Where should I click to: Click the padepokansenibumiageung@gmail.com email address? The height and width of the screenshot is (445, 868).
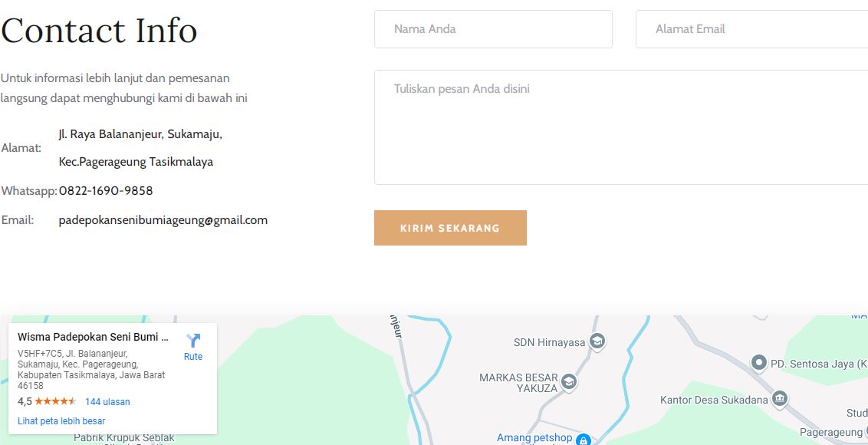163,220
